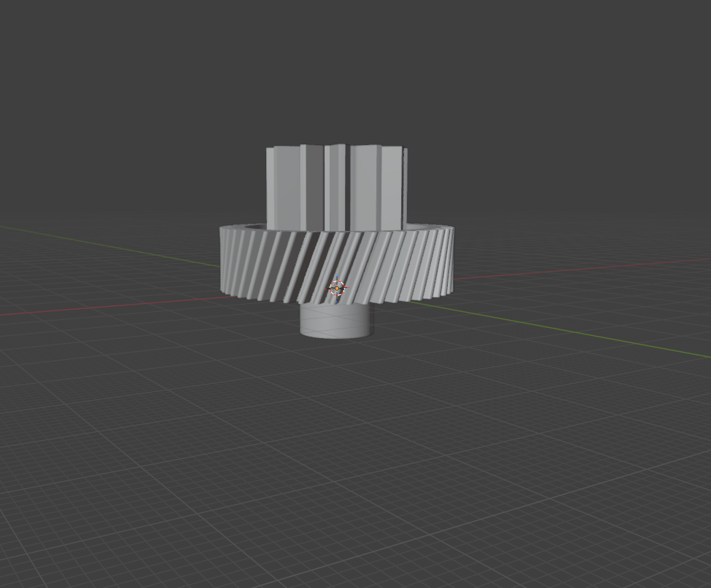711x588 pixels.
Task: Click the red-white 3D cursor marker
Action: pyautogui.click(x=337, y=288)
